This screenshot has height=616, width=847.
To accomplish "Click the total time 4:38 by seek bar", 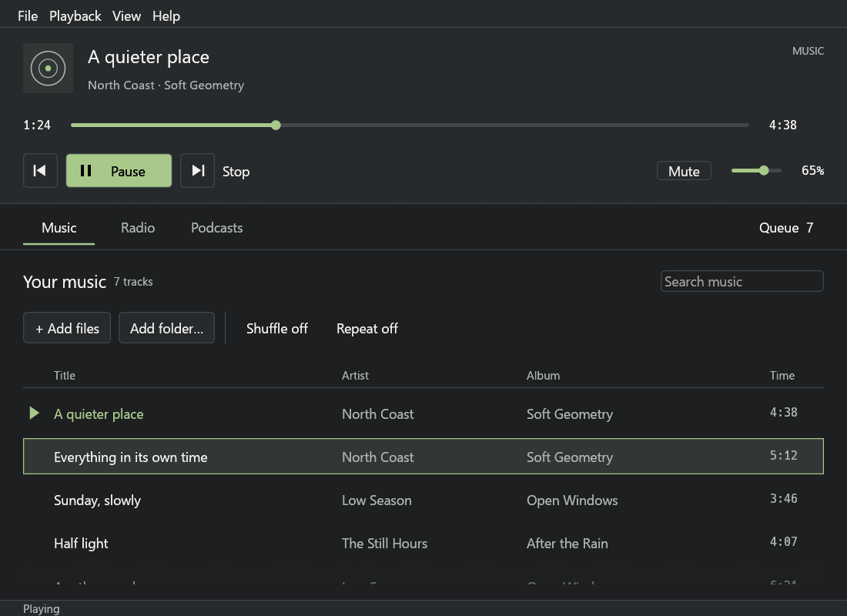I will 783,126.
